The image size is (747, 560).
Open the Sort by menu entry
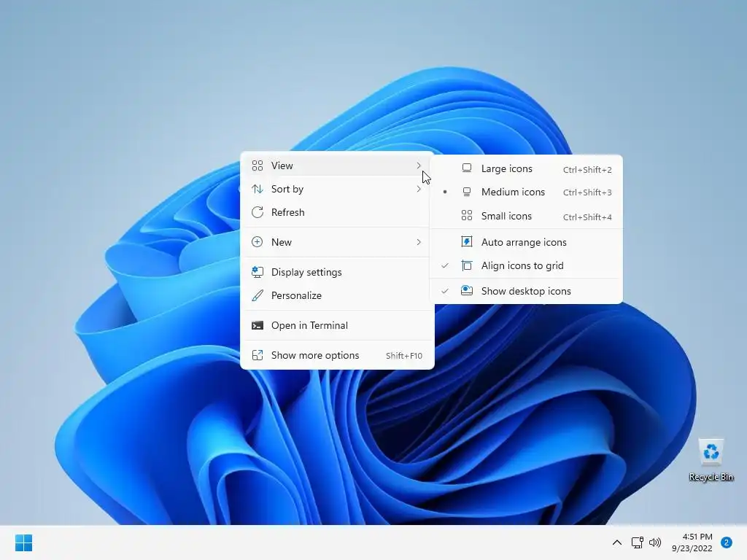[x=337, y=189]
